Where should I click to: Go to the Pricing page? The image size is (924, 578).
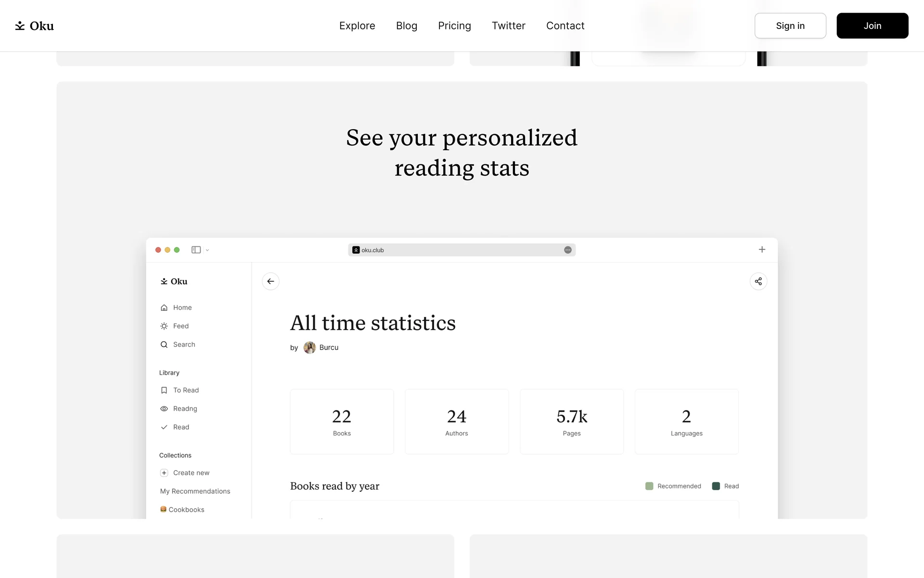[x=454, y=26]
